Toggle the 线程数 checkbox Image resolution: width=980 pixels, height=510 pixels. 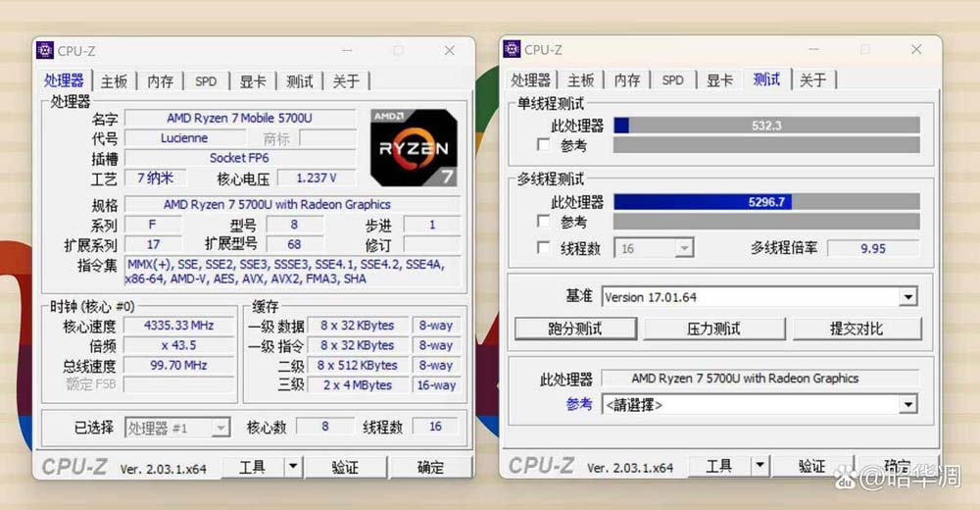544,248
